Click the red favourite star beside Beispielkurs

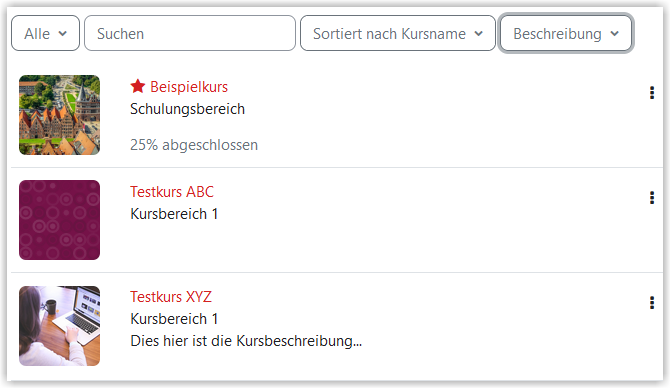pos(138,86)
